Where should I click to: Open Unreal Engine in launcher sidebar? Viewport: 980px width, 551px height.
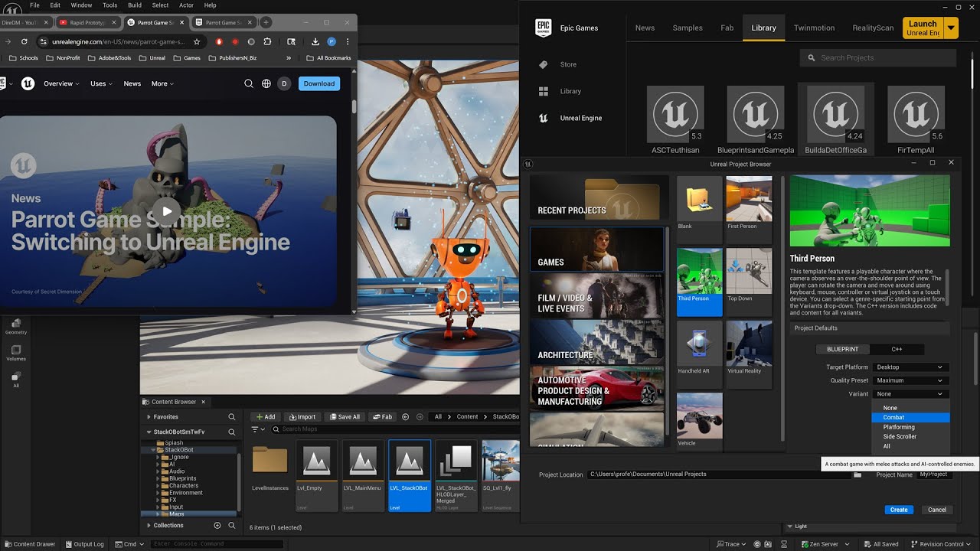point(580,118)
